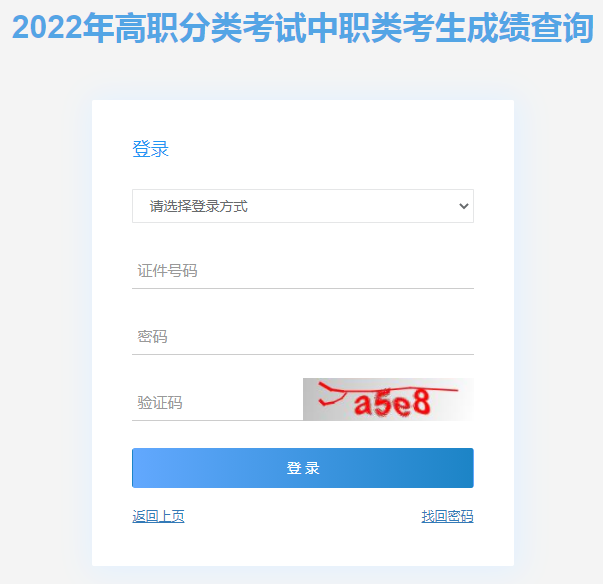
Task: Focus the 密码 password field
Action: (x=303, y=337)
